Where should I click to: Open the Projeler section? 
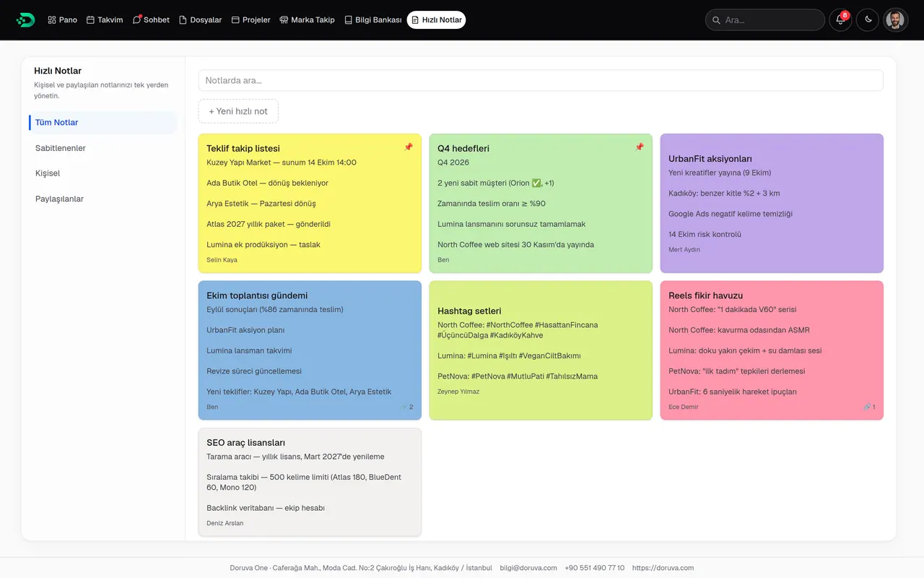[250, 20]
